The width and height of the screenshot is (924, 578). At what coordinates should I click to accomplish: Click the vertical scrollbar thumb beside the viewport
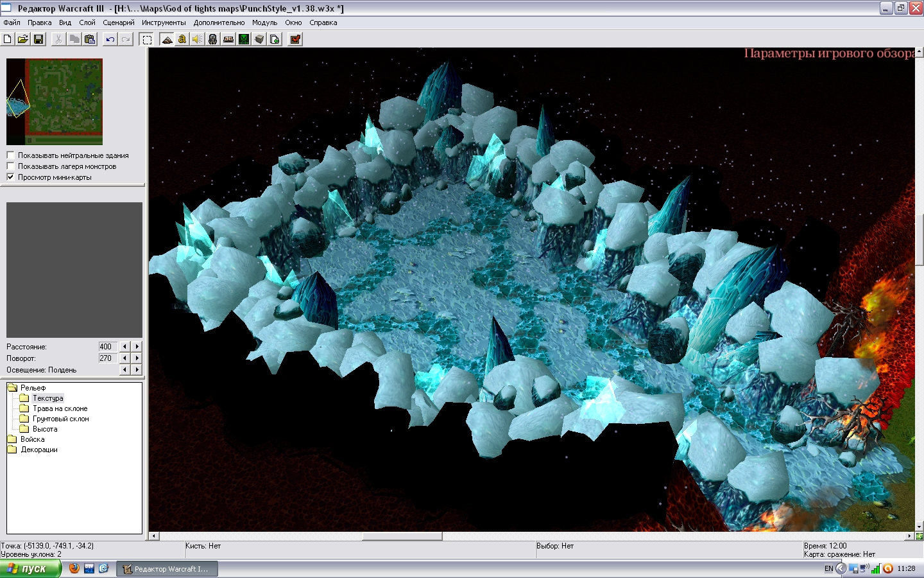click(920, 240)
